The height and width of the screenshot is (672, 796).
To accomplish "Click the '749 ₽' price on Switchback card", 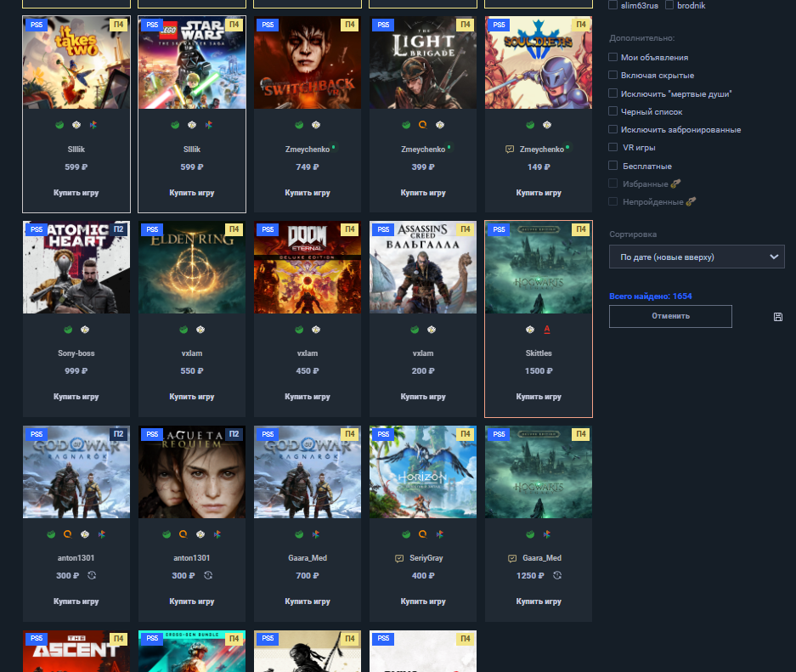I will point(308,167).
